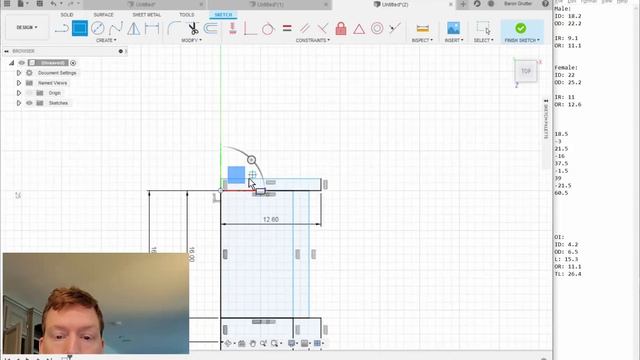Click the Measure icon in Inspect
This screenshot has width=640, height=360.
point(422,29)
